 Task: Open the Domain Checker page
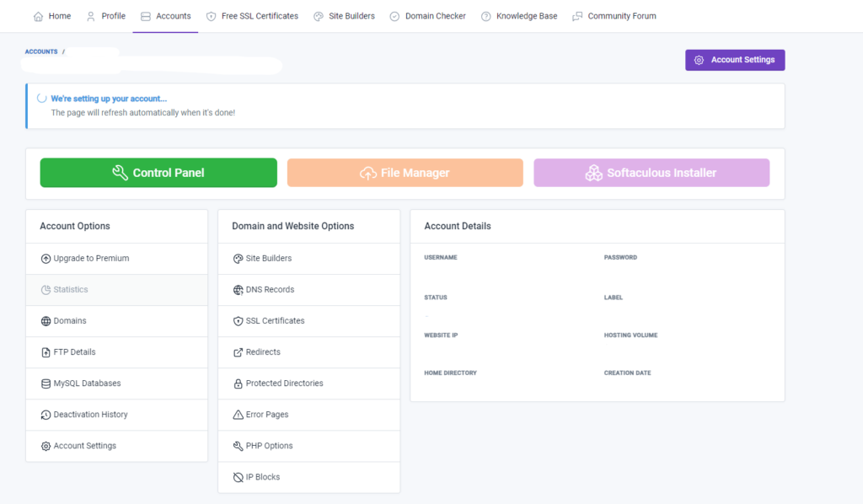[x=427, y=16]
